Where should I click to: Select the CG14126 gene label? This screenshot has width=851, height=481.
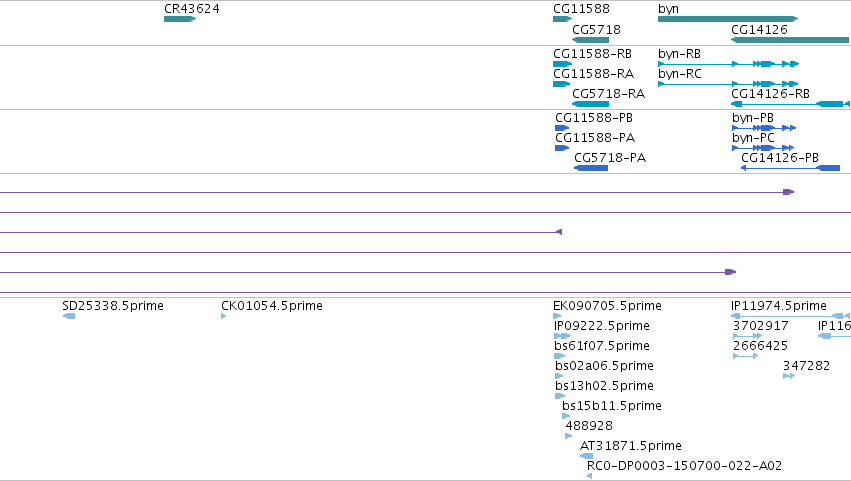point(759,30)
